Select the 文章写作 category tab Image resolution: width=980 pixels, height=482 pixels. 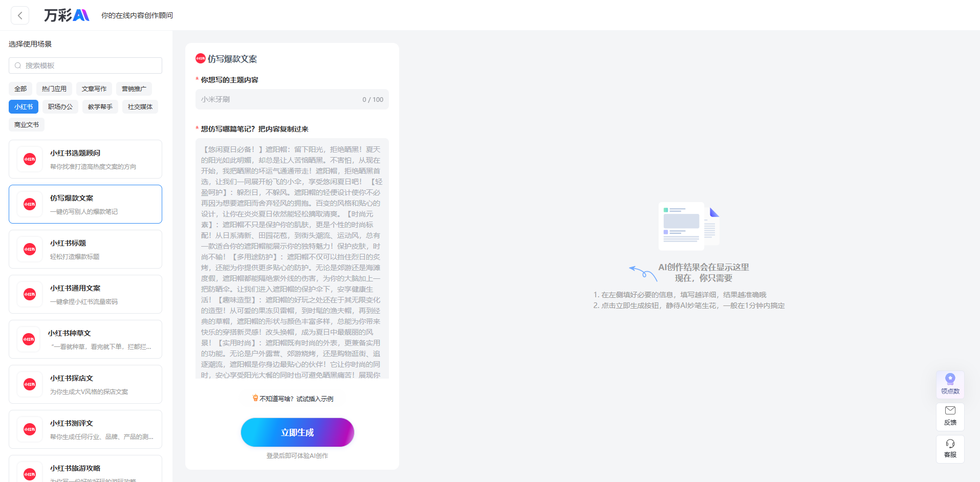pyautogui.click(x=94, y=89)
